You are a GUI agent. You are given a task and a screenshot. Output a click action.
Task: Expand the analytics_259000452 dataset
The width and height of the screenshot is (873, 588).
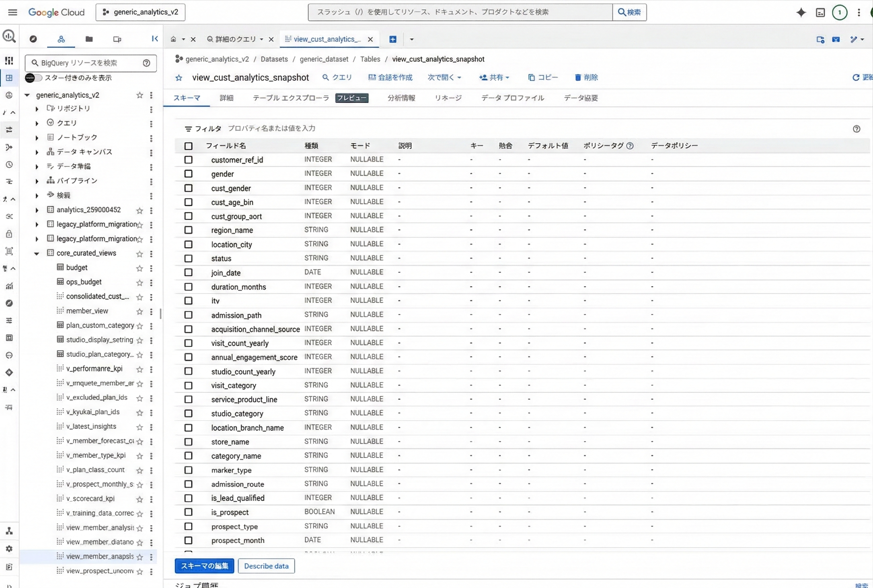pyautogui.click(x=37, y=210)
